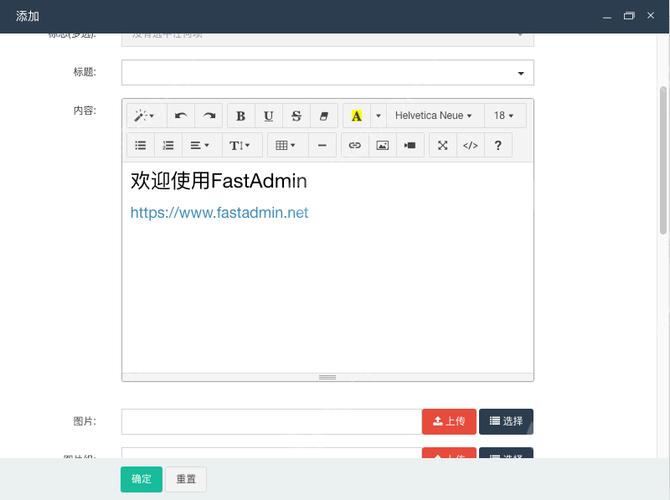Click the red 上传 button for 图片
This screenshot has width=670, height=500.
click(x=449, y=422)
